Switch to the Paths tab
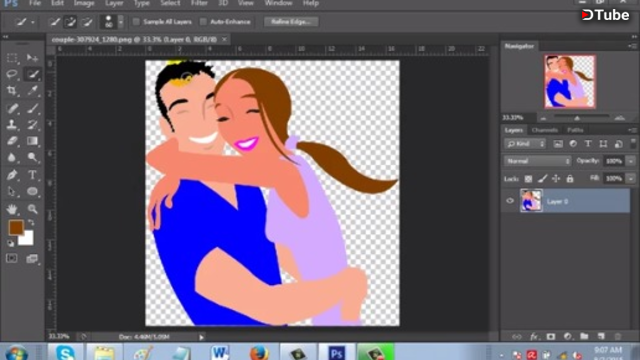The width and height of the screenshot is (640, 360). tap(575, 130)
